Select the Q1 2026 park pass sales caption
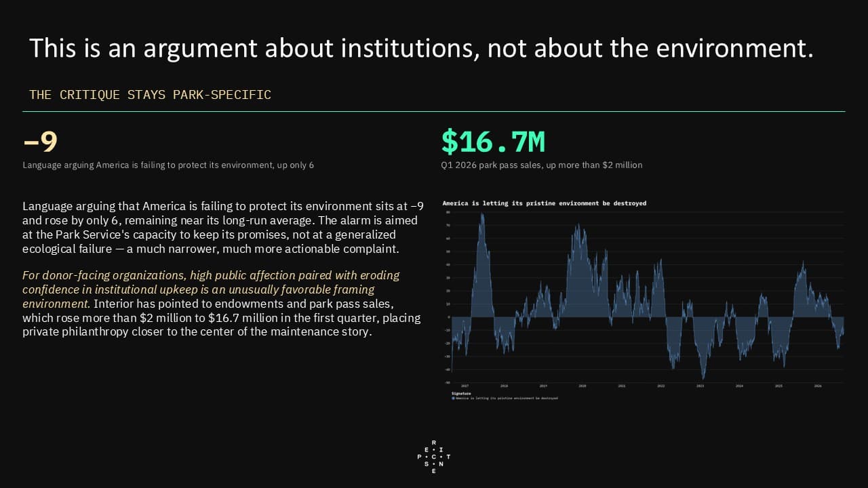Screen dimensions: 868x488 tap(542, 165)
